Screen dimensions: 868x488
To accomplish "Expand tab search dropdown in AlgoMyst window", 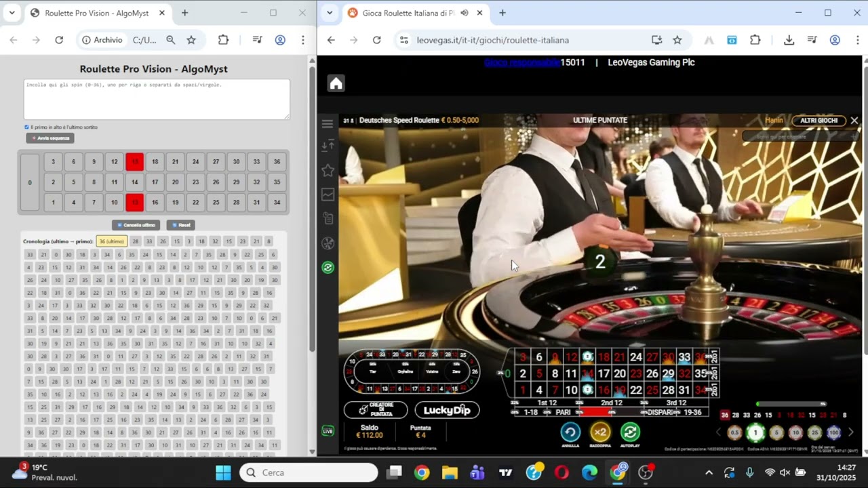I will (x=12, y=13).
